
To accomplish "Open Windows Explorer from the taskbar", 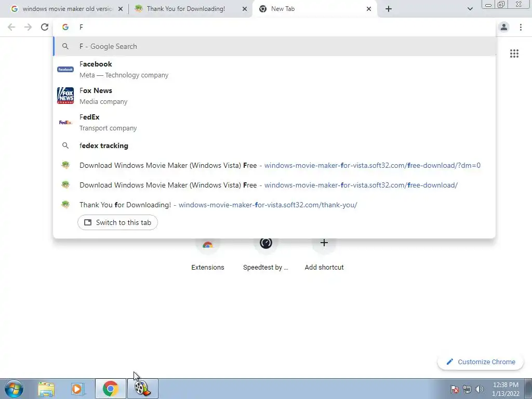I will click(46, 389).
